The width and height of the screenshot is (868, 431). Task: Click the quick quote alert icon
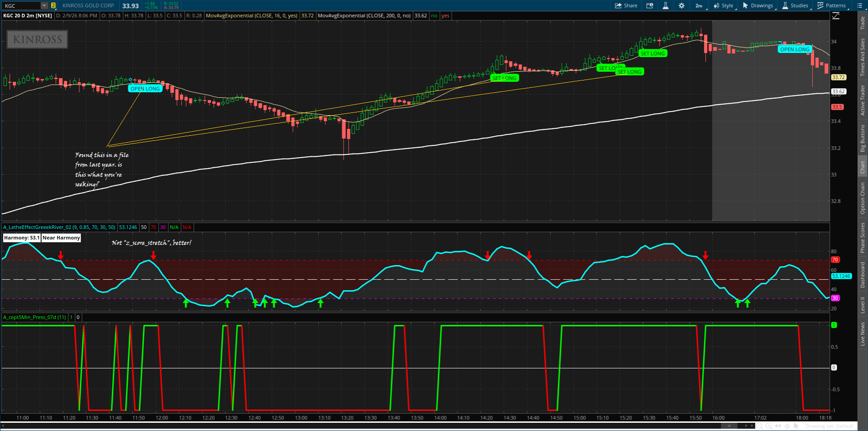click(650, 5)
